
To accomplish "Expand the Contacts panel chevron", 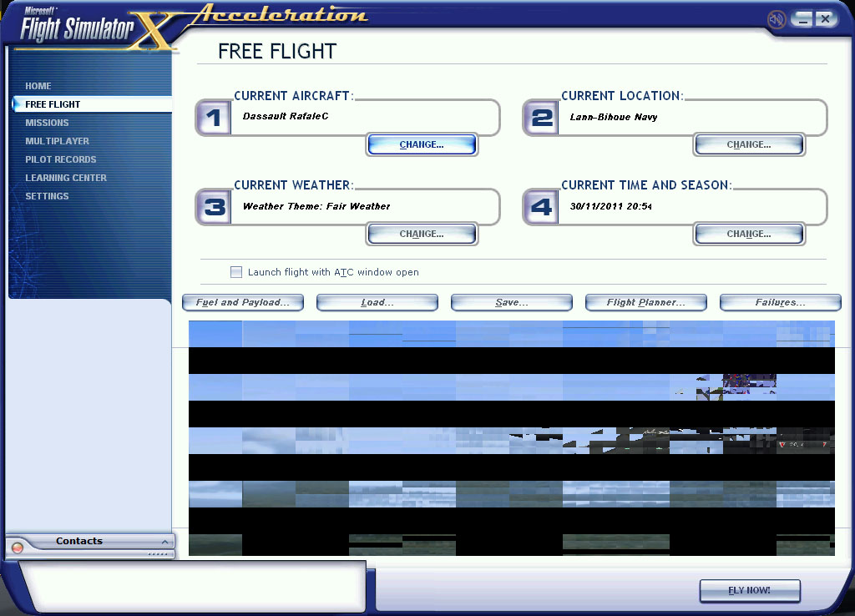I will 164,542.
